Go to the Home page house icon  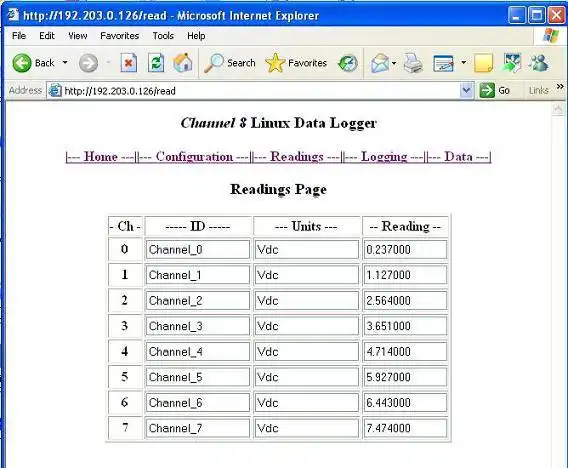(183, 63)
